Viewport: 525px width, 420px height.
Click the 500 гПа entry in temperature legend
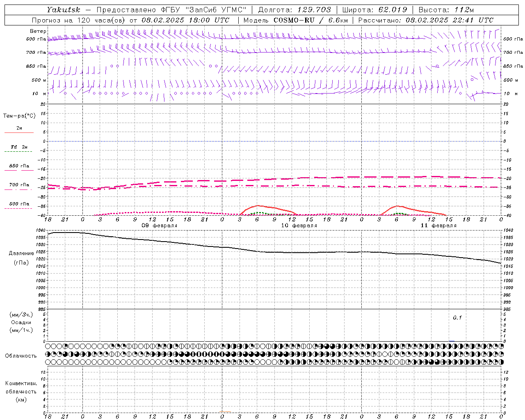(x=19, y=204)
